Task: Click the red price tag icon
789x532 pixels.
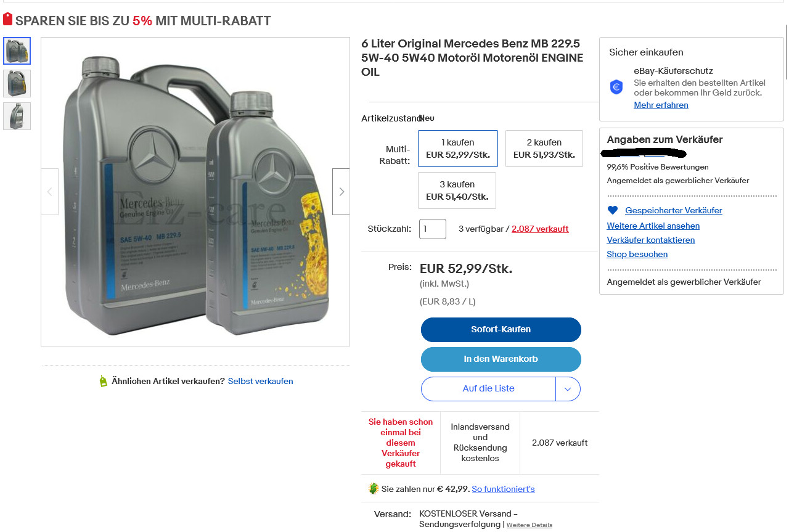Action: point(7,20)
